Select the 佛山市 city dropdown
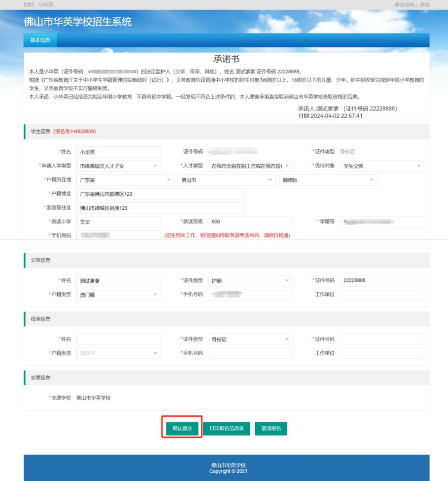This screenshot has height=481, width=448. 226,180
